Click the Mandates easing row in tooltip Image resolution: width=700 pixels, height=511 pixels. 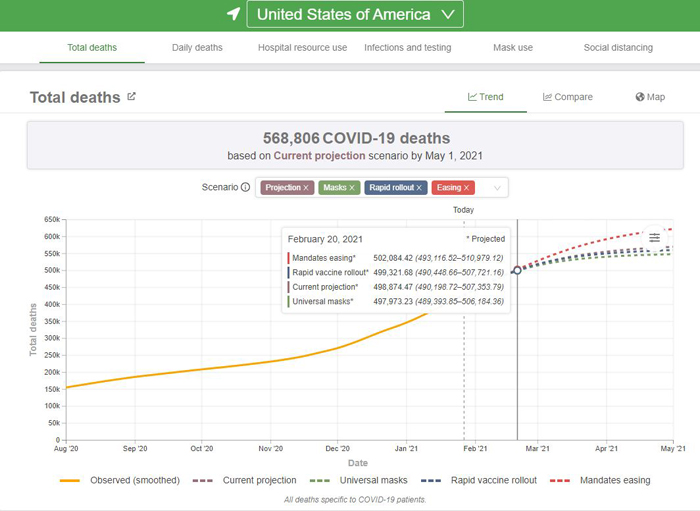396,258
